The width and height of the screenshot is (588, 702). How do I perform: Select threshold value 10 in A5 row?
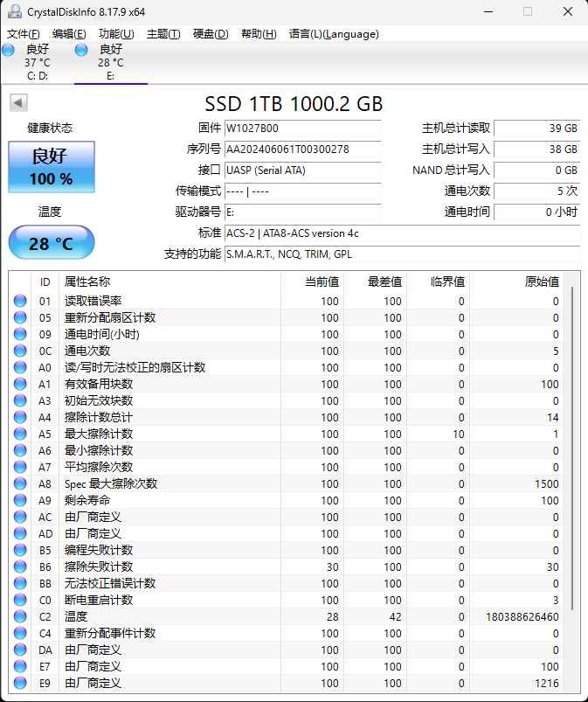point(459,434)
